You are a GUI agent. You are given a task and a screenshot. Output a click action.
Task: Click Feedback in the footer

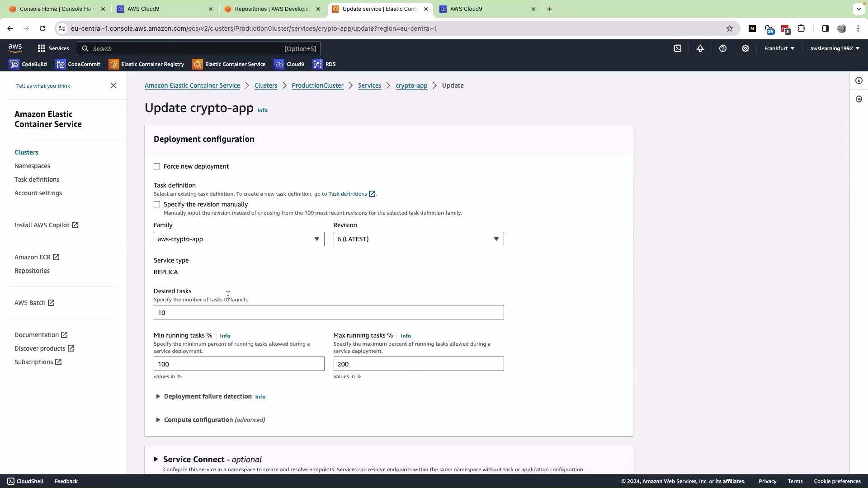[x=66, y=481]
